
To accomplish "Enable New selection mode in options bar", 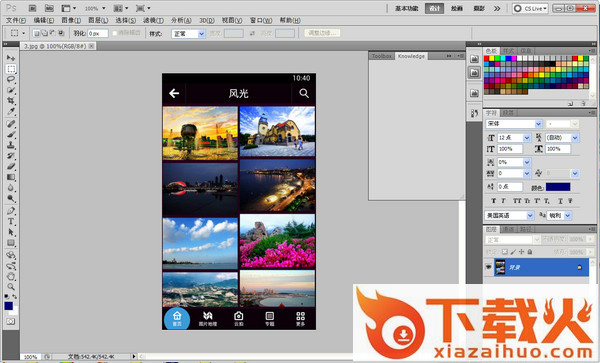I will tap(36, 34).
